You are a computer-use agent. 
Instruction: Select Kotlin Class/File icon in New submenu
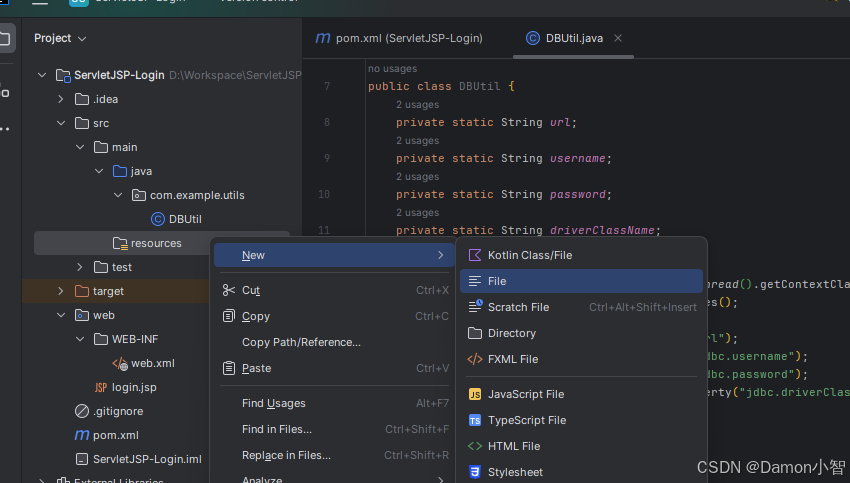474,255
